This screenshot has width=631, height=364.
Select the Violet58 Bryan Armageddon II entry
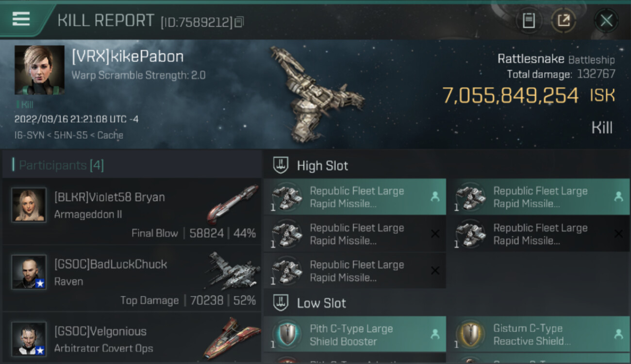pyautogui.click(x=132, y=211)
